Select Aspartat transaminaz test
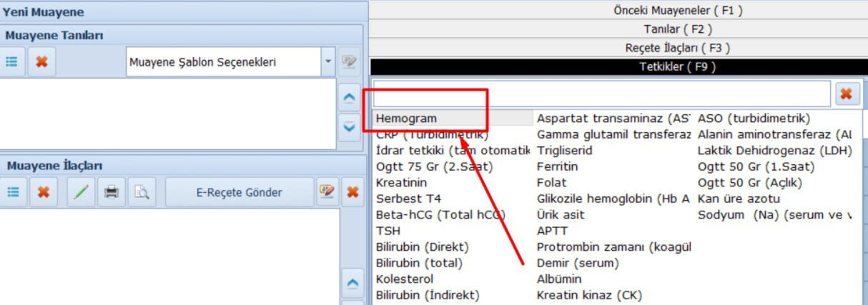 [613, 119]
